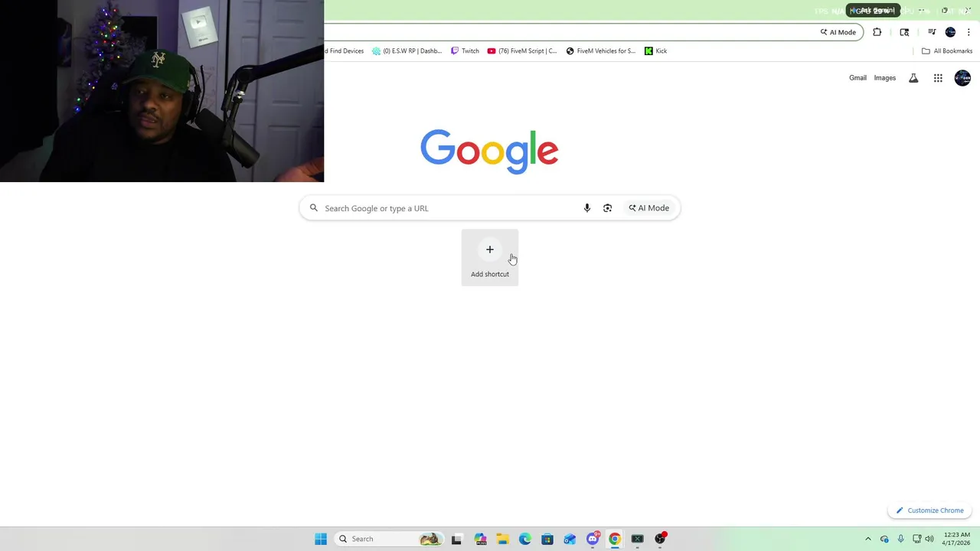
Task: Open Task View on the taskbar
Action: [x=456, y=539]
